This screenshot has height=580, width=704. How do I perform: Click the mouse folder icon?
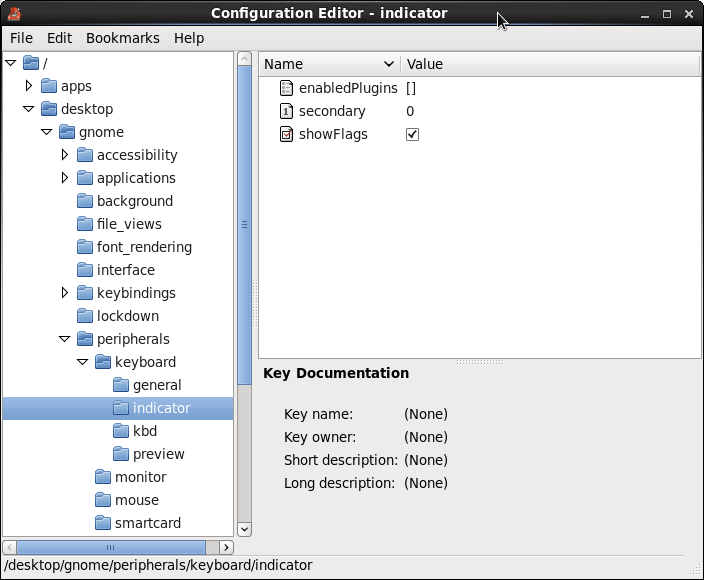pyautogui.click(x=103, y=500)
